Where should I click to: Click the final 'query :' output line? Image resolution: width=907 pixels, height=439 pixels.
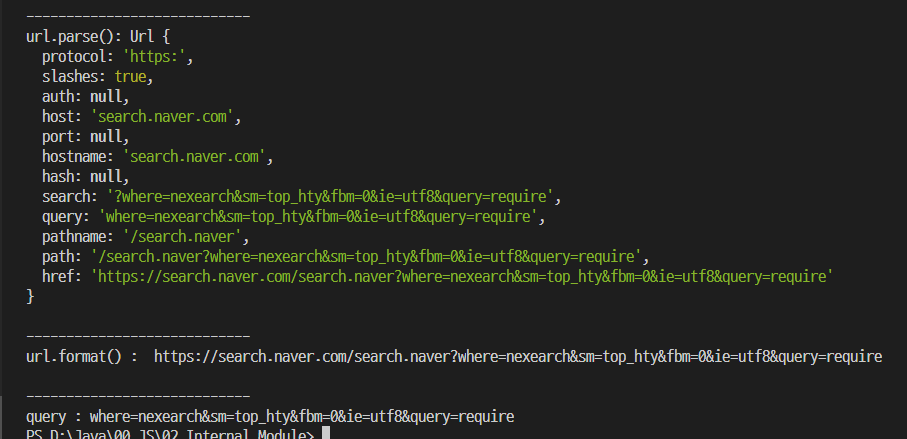tap(270, 416)
